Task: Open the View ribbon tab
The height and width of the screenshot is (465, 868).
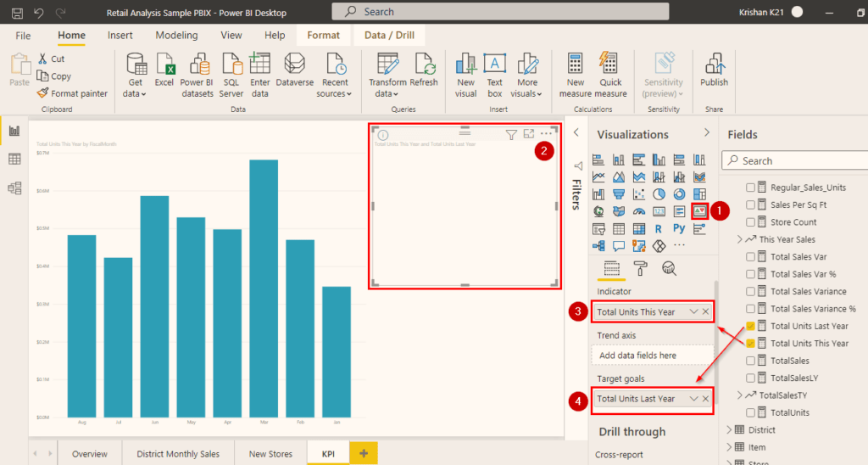Action: click(231, 36)
